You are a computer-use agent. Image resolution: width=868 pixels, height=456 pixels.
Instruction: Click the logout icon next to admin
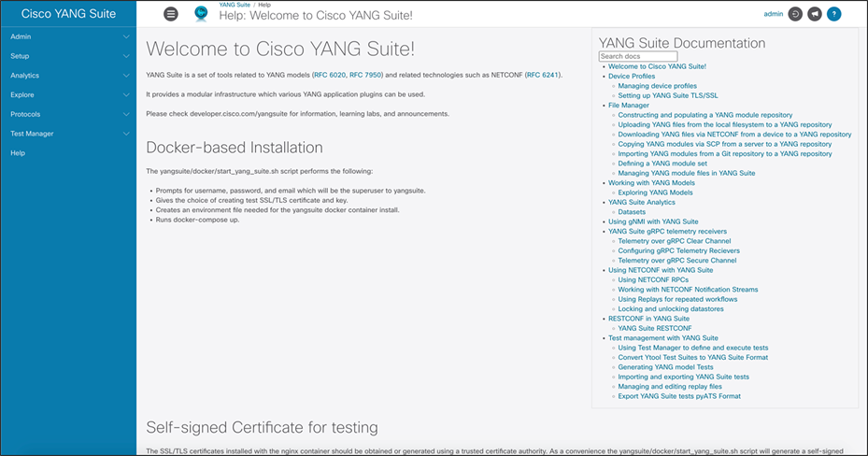point(795,14)
